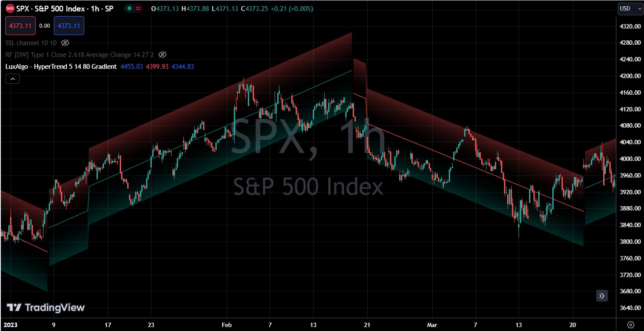The height and width of the screenshot is (331, 644).
Task: Click the 3920.00 price scale label
Action: pos(630,192)
